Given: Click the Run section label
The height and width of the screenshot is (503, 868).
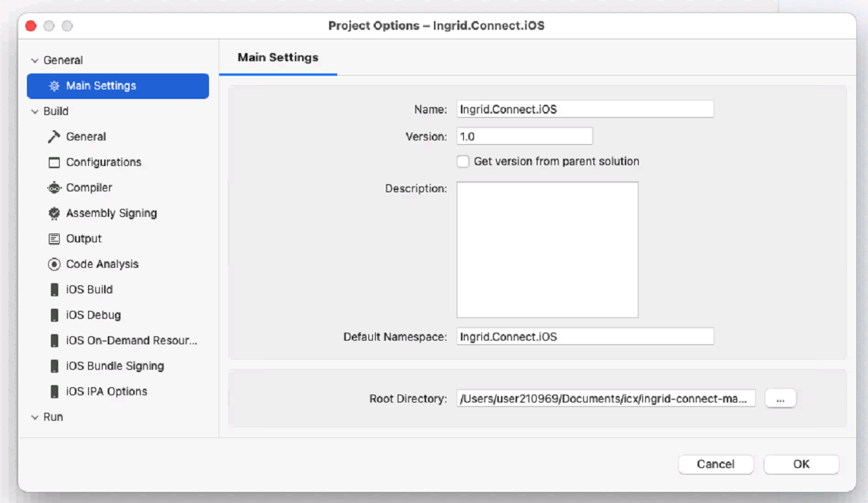Looking at the screenshot, I should tap(53, 416).
